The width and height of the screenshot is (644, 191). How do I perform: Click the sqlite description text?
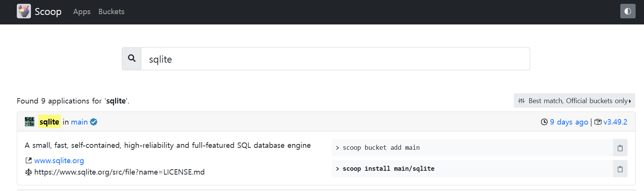click(168, 145)
